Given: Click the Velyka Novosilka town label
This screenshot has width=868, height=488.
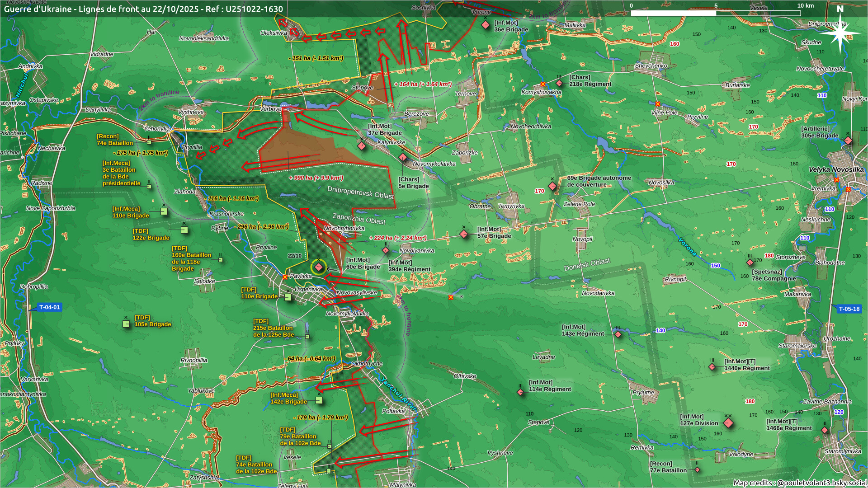Looking at the screenshot, I should 836,169.
